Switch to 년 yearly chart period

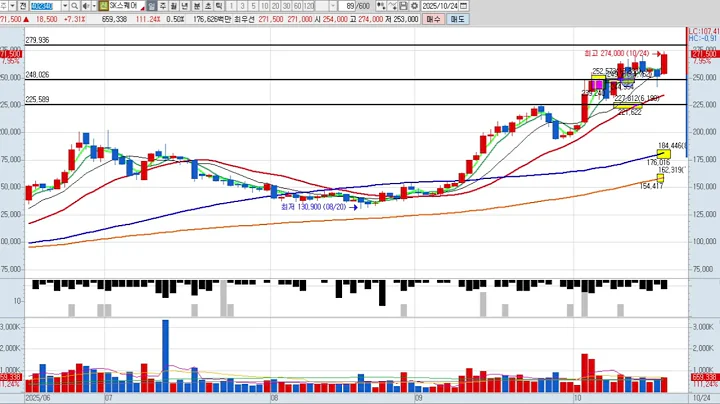click(x=185, y=6)
